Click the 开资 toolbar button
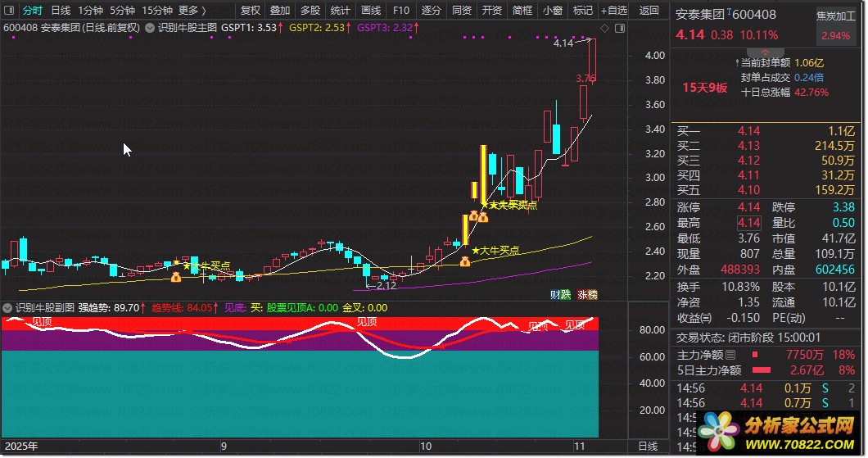This screenshot has width=868, height=458. tap(491, 10)
